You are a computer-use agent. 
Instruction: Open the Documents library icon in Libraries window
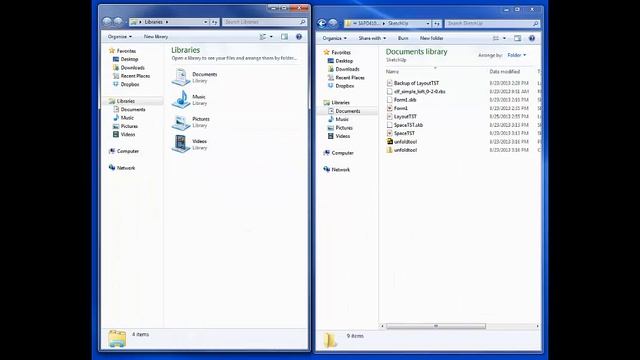point(180,77)
